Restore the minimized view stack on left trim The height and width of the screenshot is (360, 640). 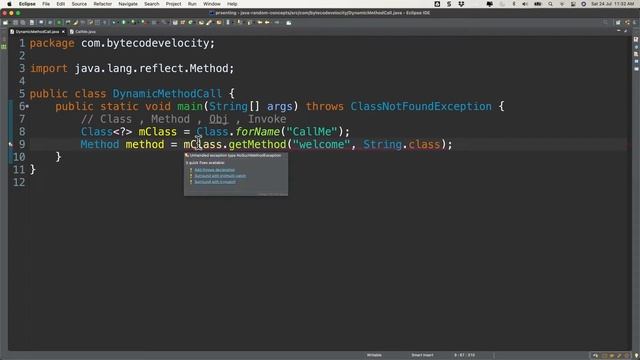[x=4, y=40]
